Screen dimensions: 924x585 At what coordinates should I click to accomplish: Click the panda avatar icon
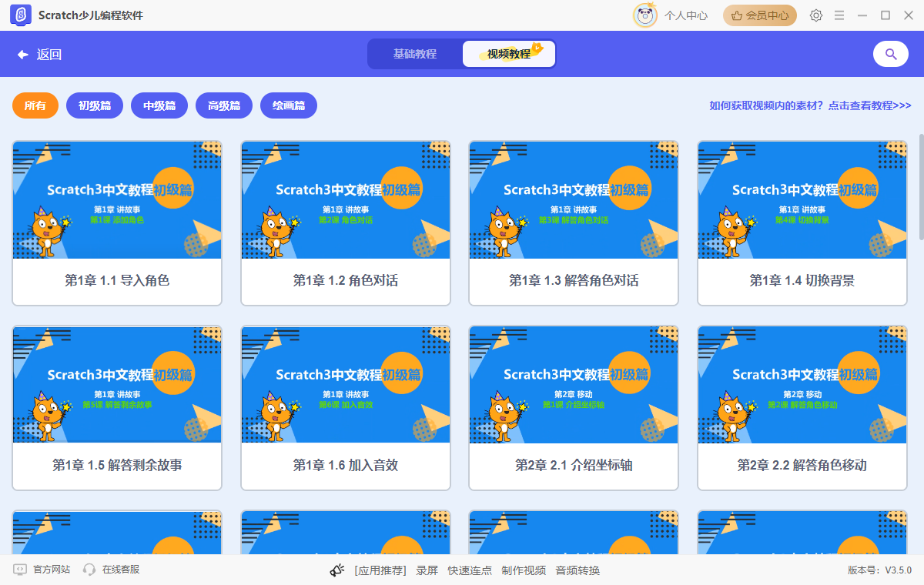645,14
